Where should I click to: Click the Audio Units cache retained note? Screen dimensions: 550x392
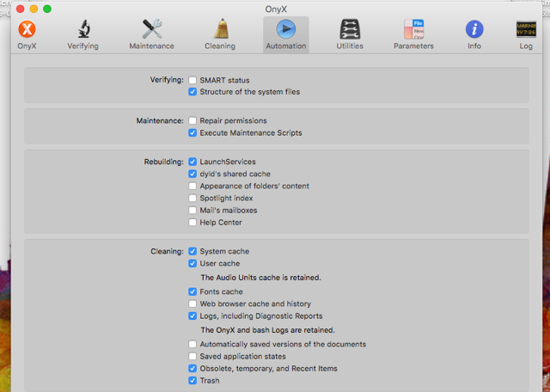click(x=260, y=278)
